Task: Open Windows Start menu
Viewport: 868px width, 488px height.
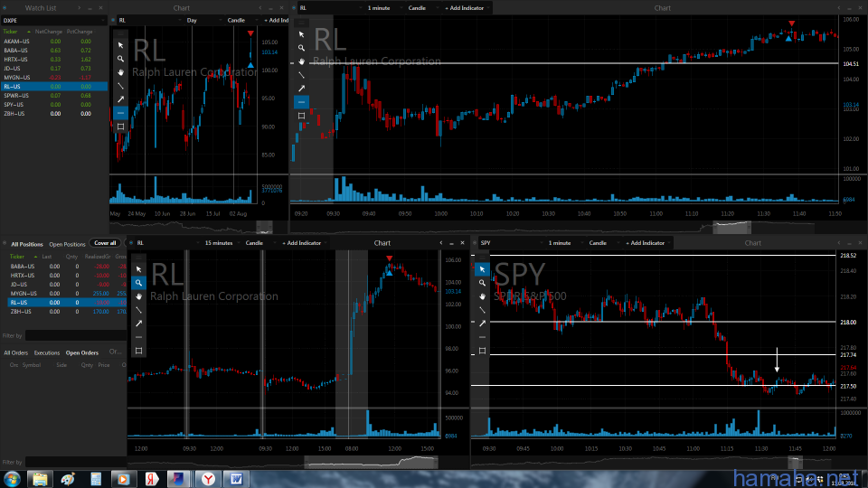Action: tap(12, 479)
